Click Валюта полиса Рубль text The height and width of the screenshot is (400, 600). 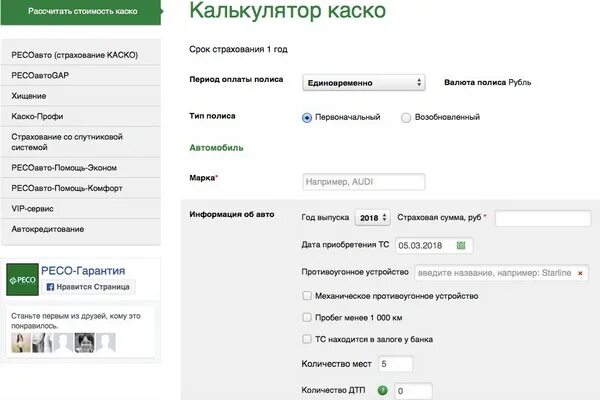[488, 82]
